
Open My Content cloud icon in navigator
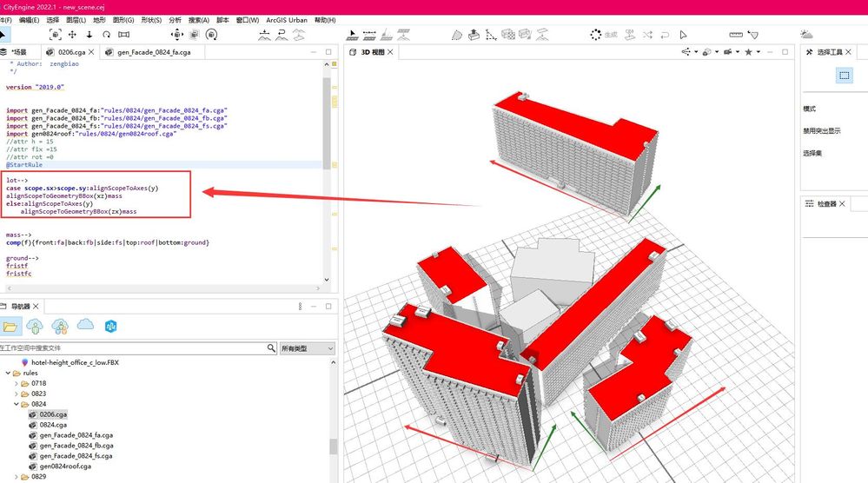tap(35, 327)
